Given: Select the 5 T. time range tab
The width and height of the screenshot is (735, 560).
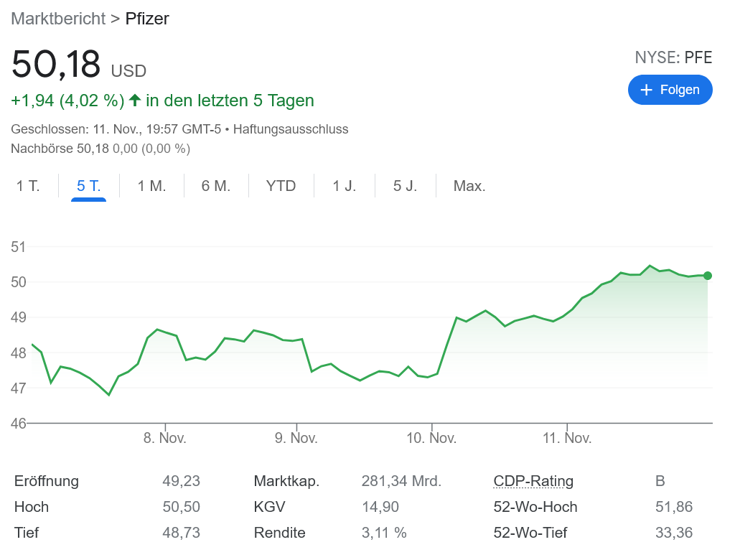Looking at the screenshot, I should (89, 187).
